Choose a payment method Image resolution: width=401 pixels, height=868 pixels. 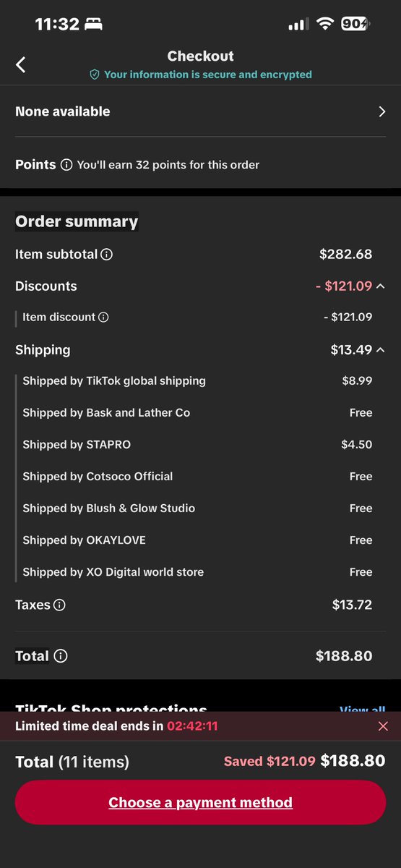pos(200,802)
